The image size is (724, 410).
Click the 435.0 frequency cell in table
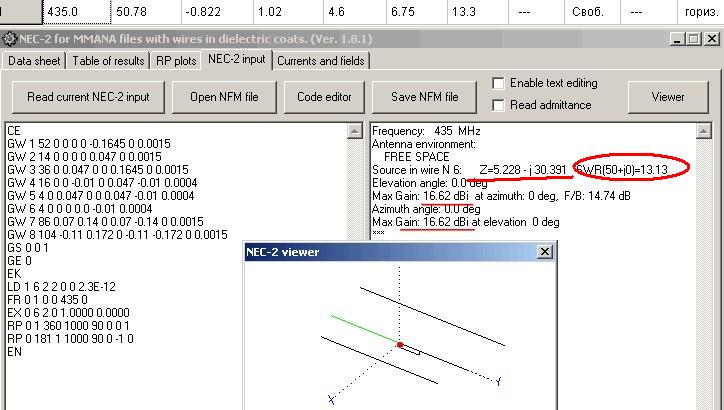pos(77,12)
